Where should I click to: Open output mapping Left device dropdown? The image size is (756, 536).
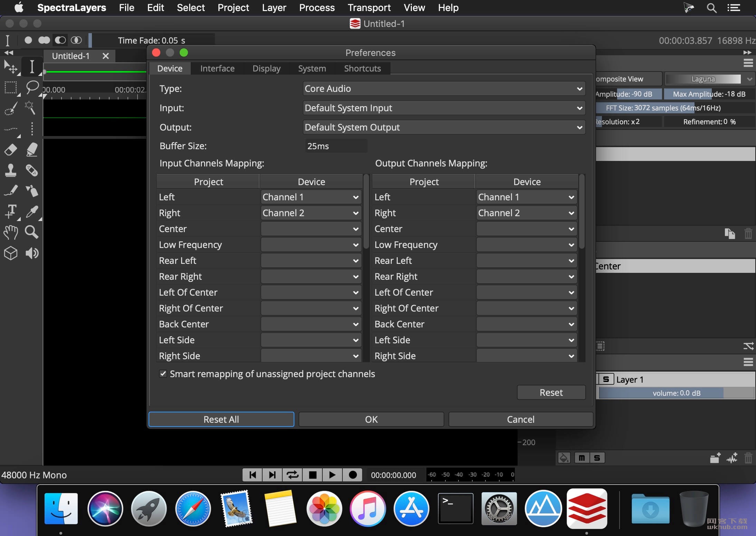click(x=527, y=197)
